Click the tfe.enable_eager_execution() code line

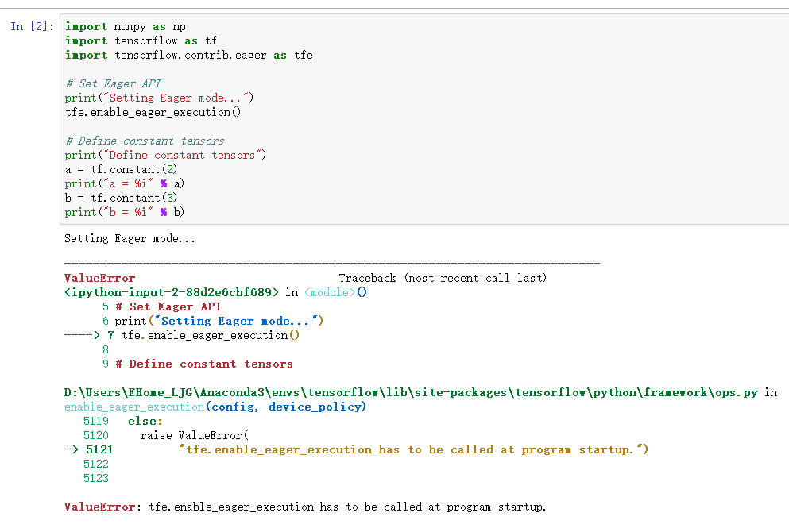pos(153,112)
